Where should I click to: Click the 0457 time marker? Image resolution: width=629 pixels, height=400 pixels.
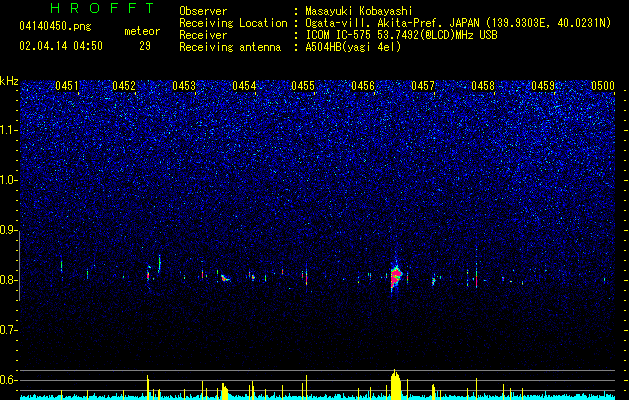click(423, 86)
